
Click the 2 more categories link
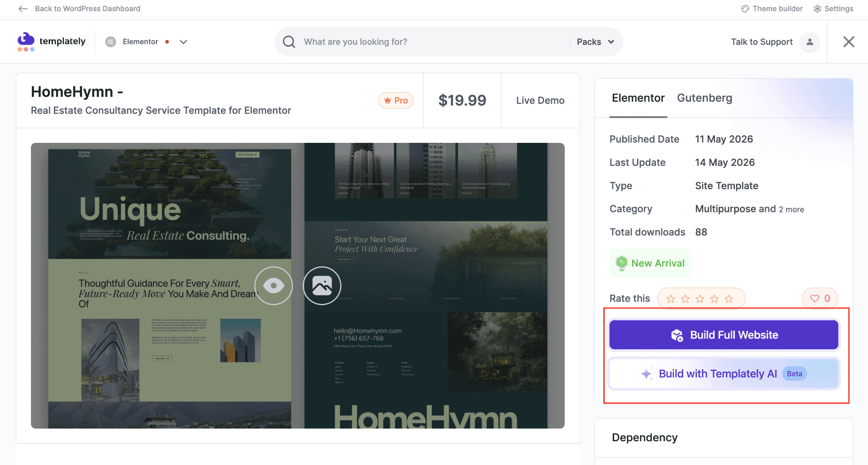coord(791,209)
